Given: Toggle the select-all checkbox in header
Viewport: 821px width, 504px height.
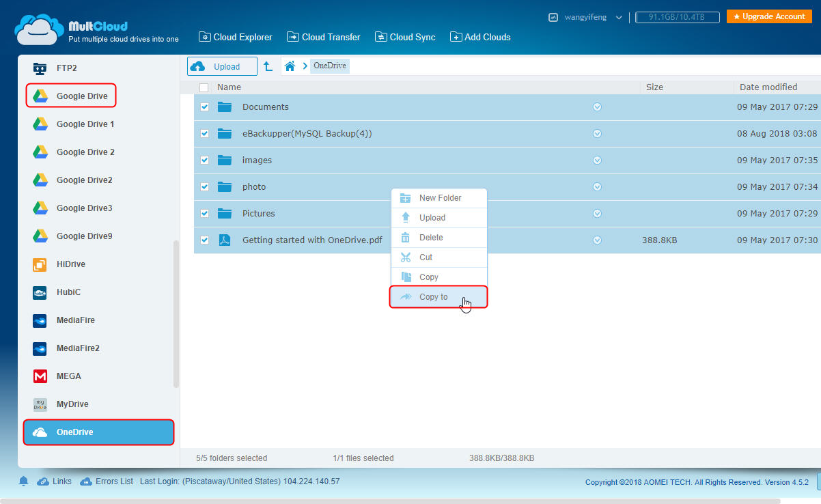Looking at the screenshot, I should (204, 87).
